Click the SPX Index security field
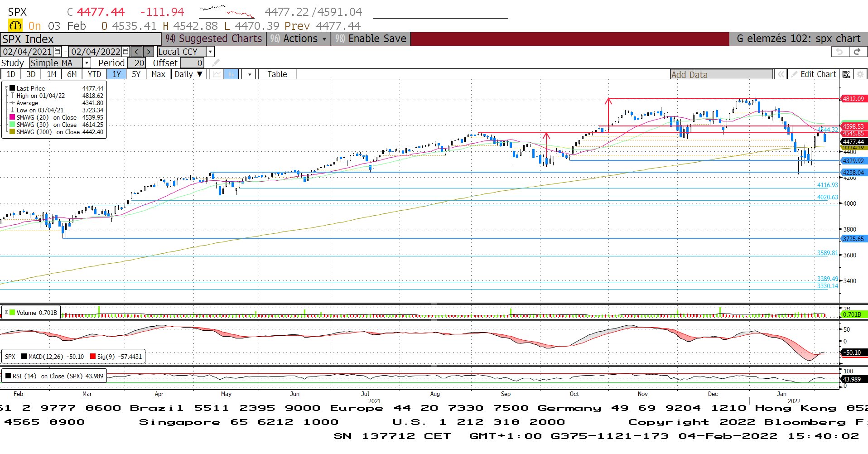The height and width of the screenshot is (454, 868). (81, 39)
